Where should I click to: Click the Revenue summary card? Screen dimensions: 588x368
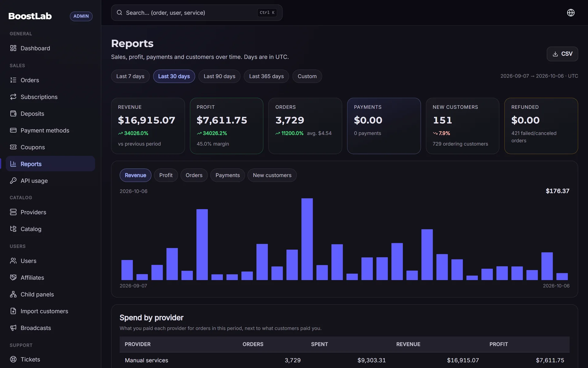click(x=148, y=126)
